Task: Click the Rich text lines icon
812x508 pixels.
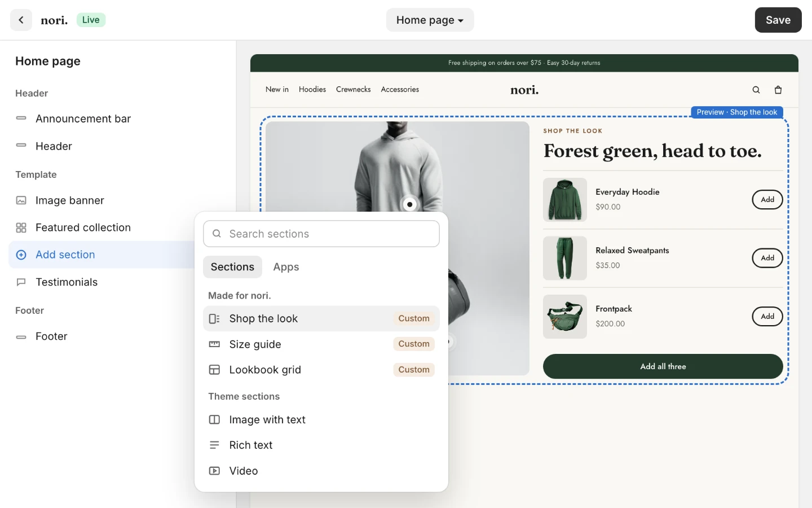Action: pos(214,445)
